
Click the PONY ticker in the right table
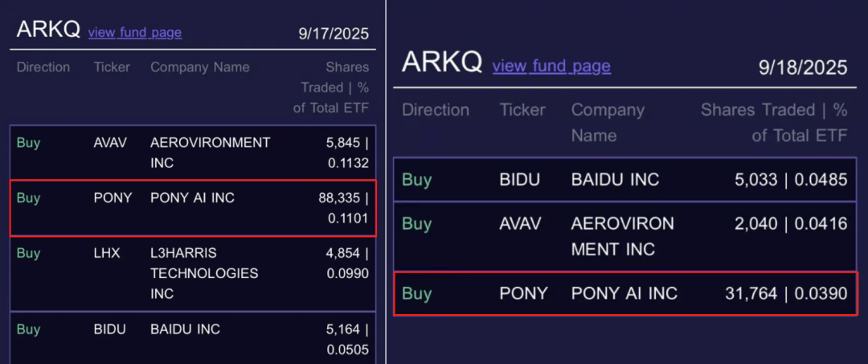click(523, 293)
